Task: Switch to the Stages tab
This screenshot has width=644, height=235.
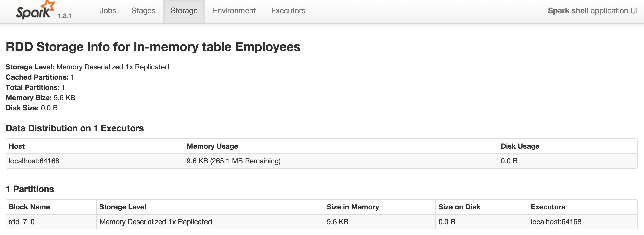Action: 143,11
